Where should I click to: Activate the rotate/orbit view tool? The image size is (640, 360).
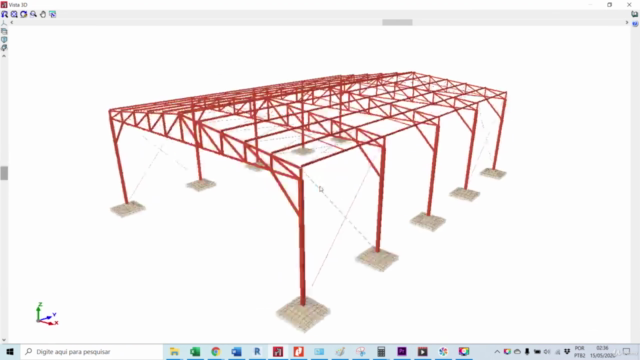click(x=24, y=14)
